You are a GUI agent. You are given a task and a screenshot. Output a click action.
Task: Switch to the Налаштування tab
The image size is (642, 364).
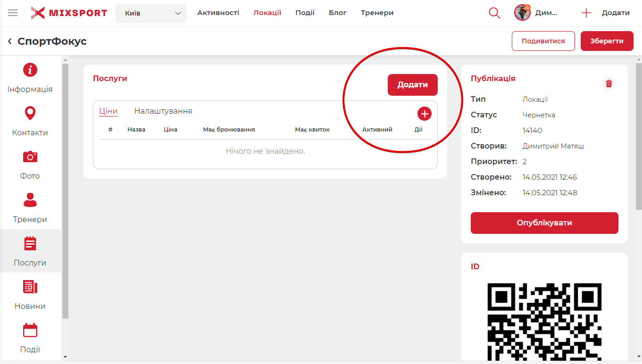[x=163, y=111]
